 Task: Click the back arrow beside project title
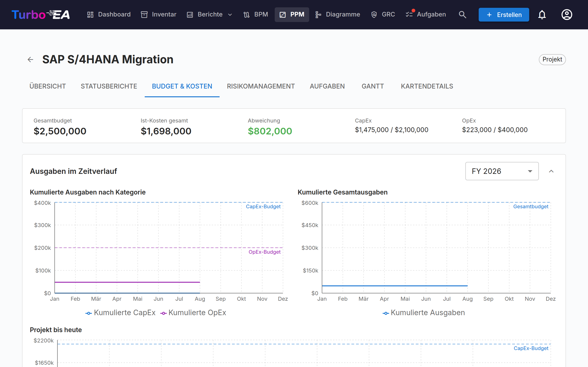30,59
